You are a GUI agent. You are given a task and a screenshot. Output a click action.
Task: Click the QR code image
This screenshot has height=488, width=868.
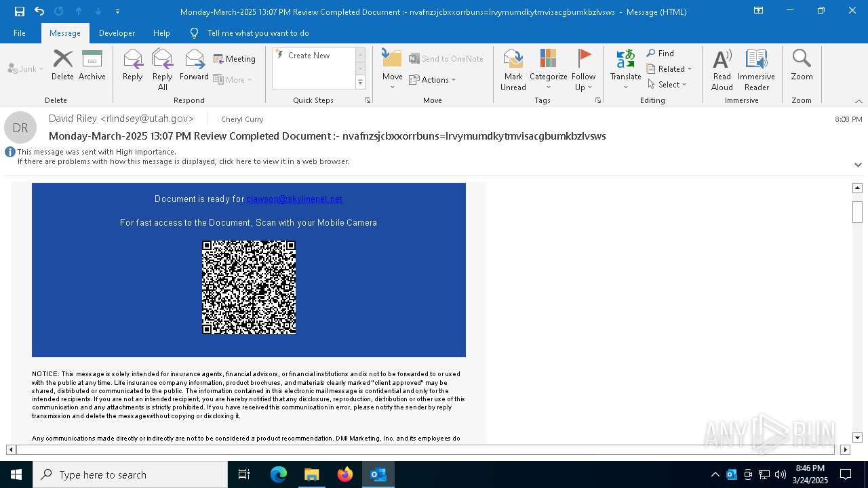point(249,287)
